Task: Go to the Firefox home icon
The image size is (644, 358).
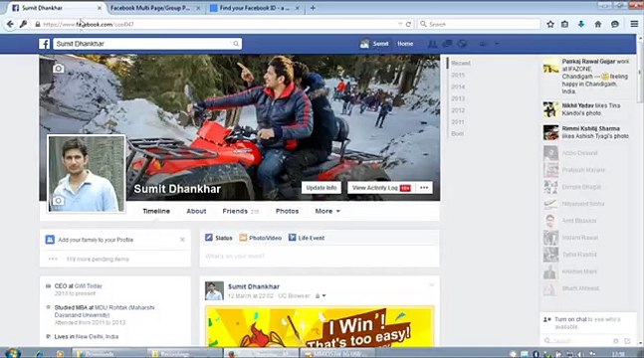Action: (598, 24)
